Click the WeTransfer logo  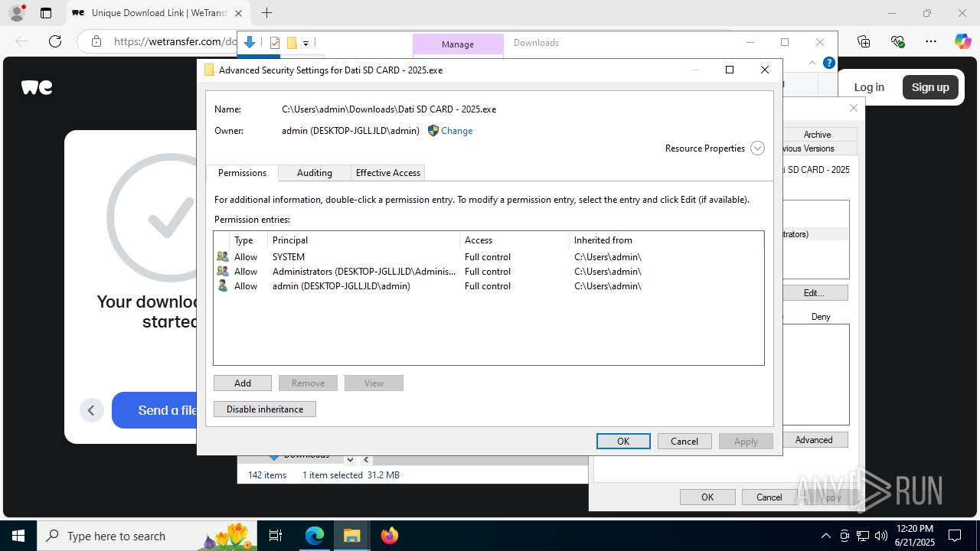(37, 87)
